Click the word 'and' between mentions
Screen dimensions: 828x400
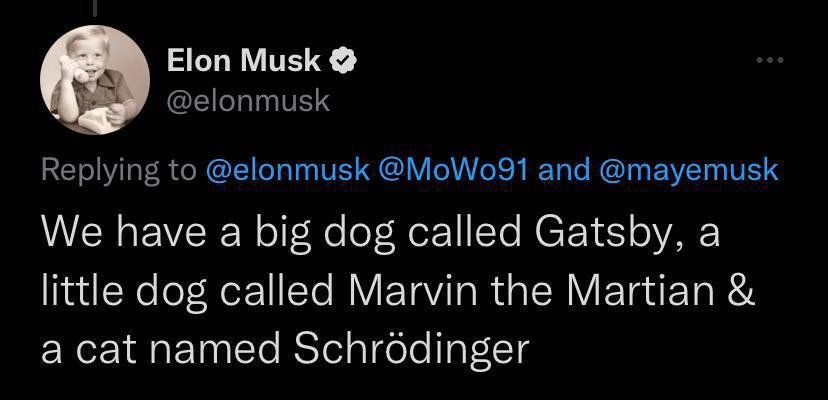tap(563, 169)
